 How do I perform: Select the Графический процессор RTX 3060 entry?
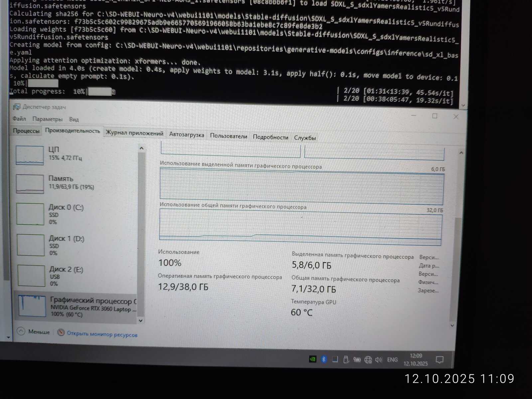tap(76, 307)
